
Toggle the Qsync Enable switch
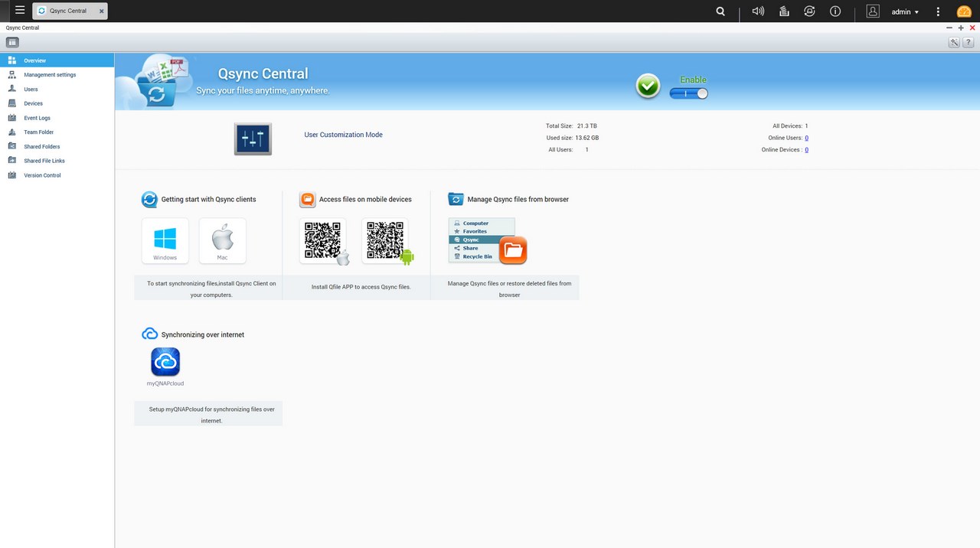pyautogui.click(x=688, y=93)
